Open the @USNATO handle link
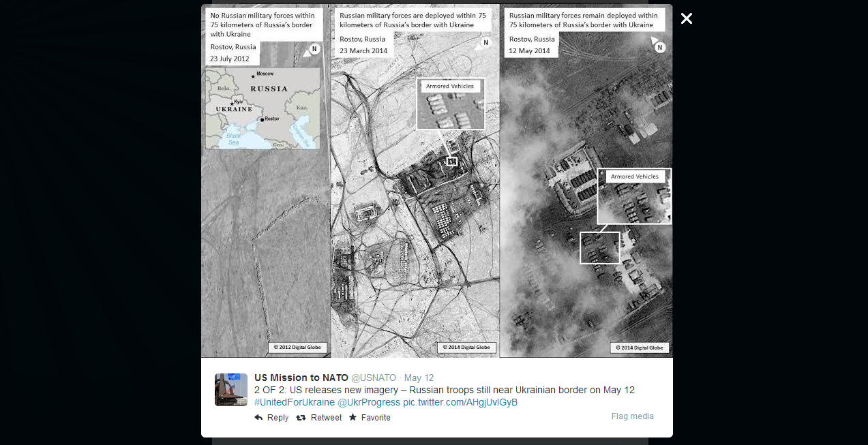 [x=374, y=378]
